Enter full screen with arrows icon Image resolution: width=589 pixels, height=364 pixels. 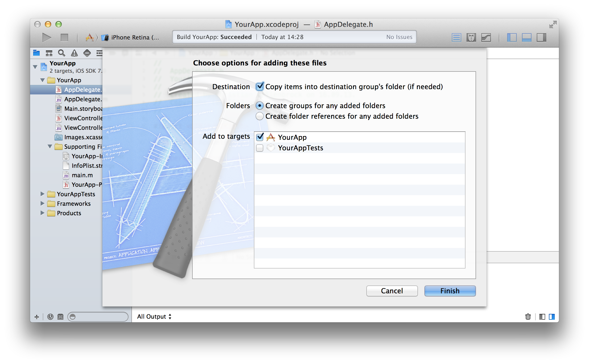click(x=553, y=25)
